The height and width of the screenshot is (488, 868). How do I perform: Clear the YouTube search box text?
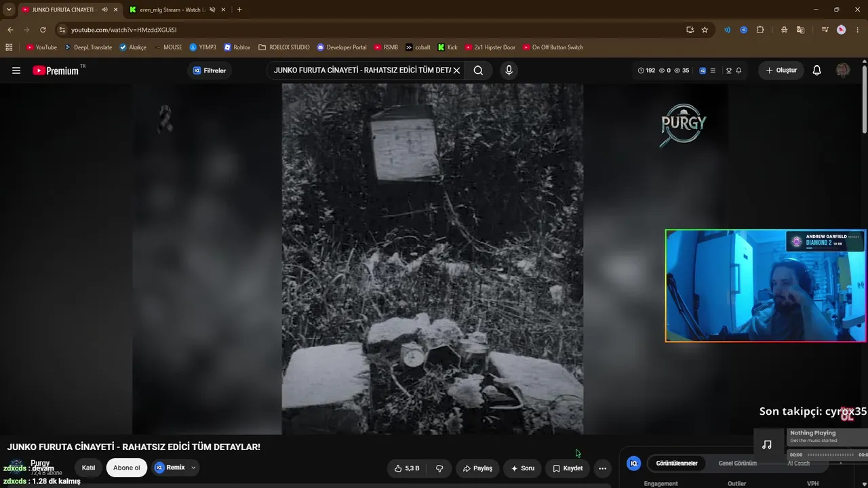point(456,70)
